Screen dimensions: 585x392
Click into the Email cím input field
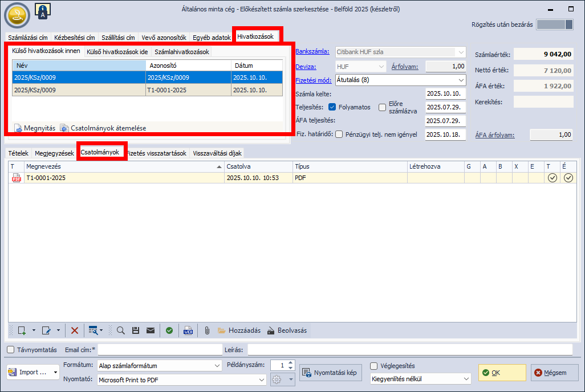point(159,349)
